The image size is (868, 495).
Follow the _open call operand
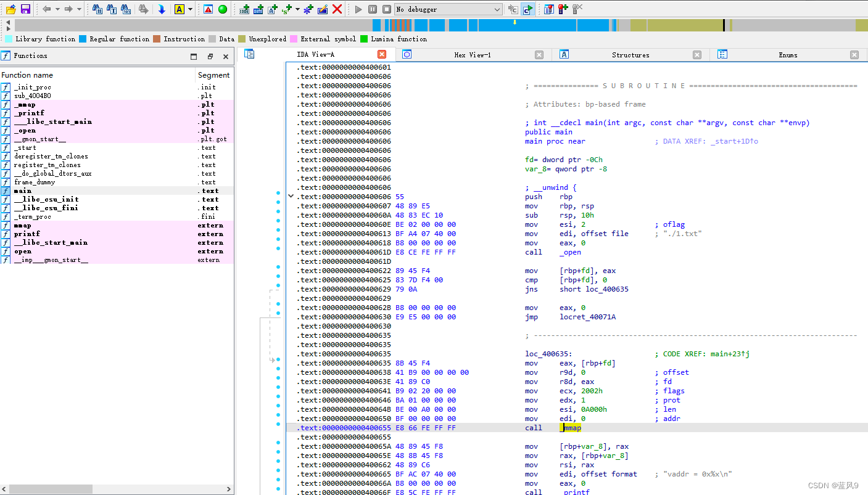point(571,252)
